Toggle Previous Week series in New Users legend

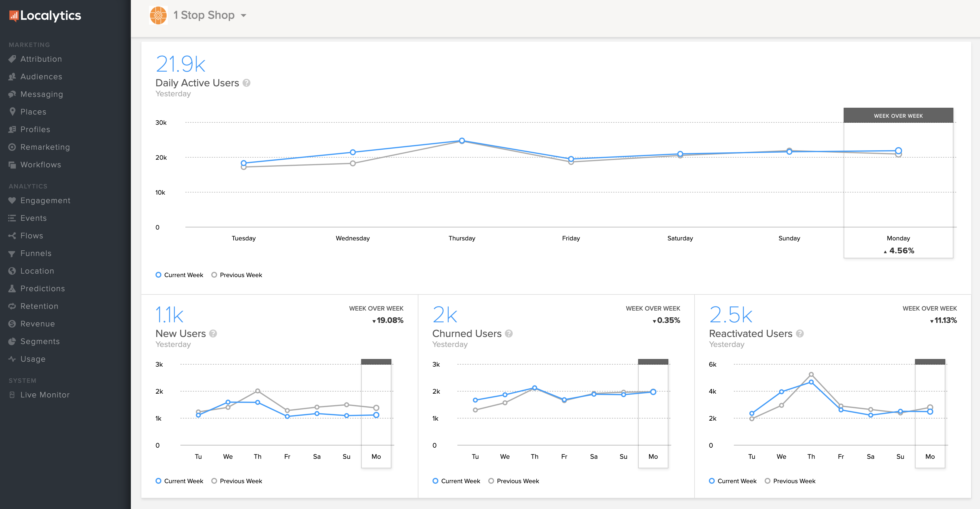click(236, 481)
